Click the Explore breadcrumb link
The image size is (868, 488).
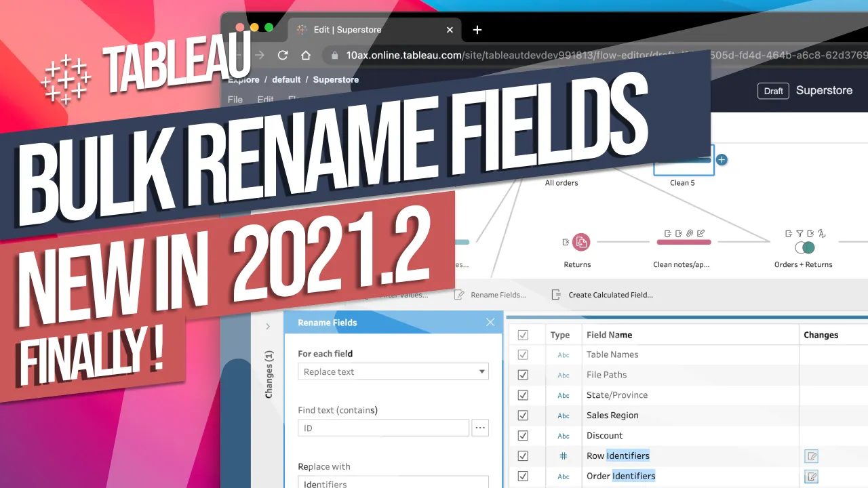tap(243, 80)
